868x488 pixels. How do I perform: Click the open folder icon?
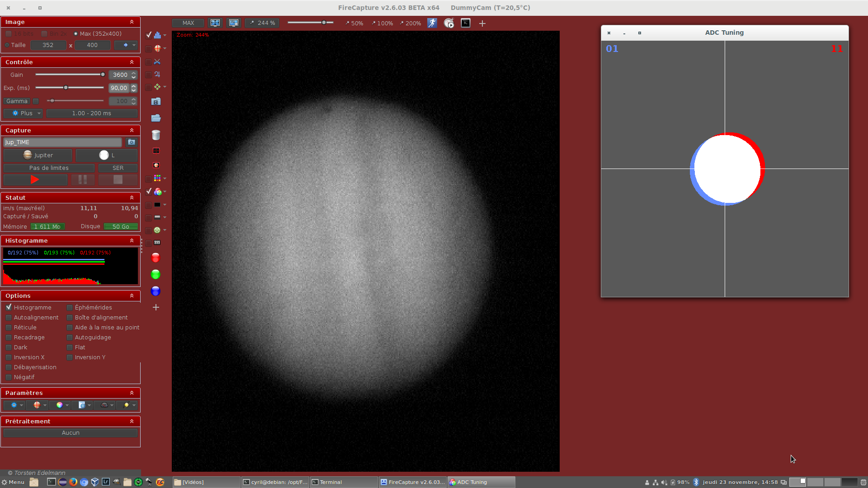(x=156, y=118)
